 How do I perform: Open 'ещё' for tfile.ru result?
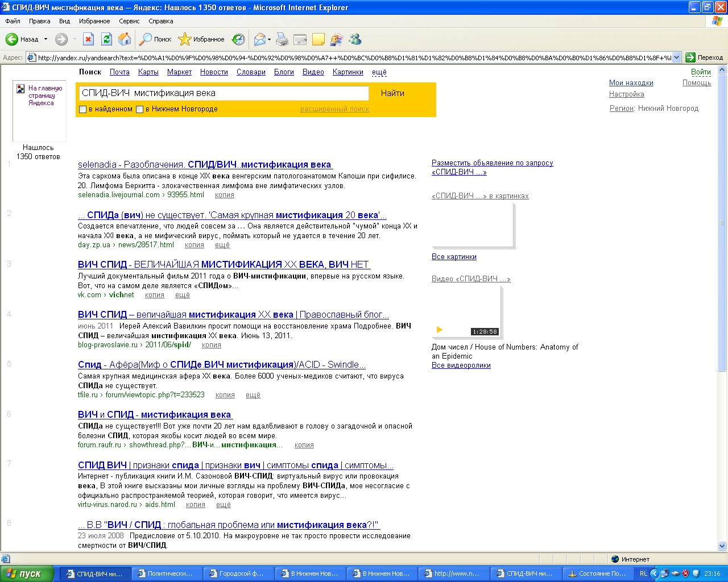coord(253,395)
